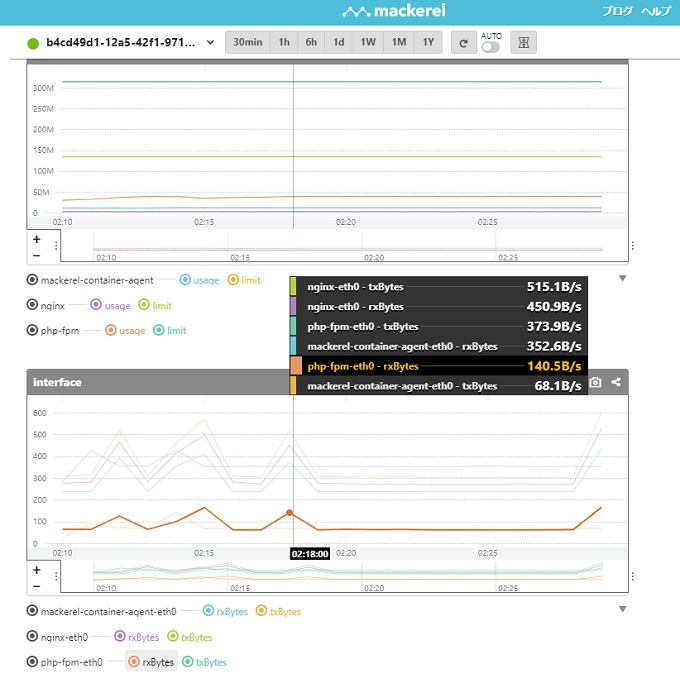
Task: Select the 30min time range
Action: point(247,42)
